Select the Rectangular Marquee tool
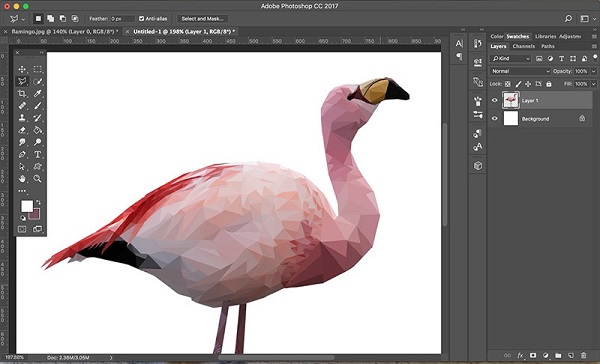The width and height of the screenshot is (600, 364). click(x=38, y=69)
